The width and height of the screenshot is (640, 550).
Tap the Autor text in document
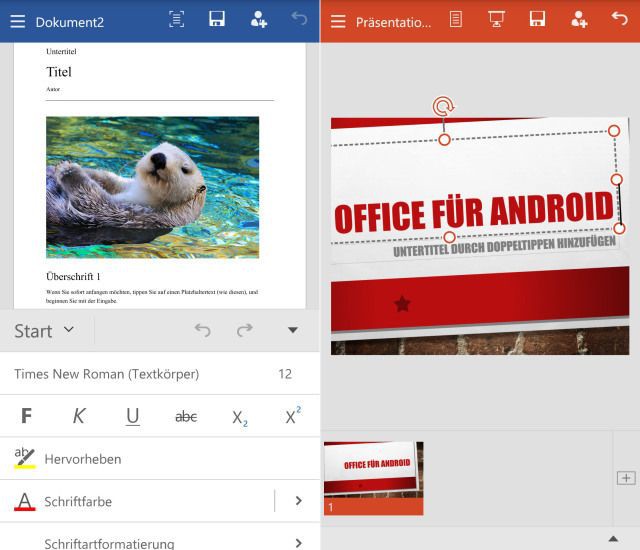(x=53, y=89)
